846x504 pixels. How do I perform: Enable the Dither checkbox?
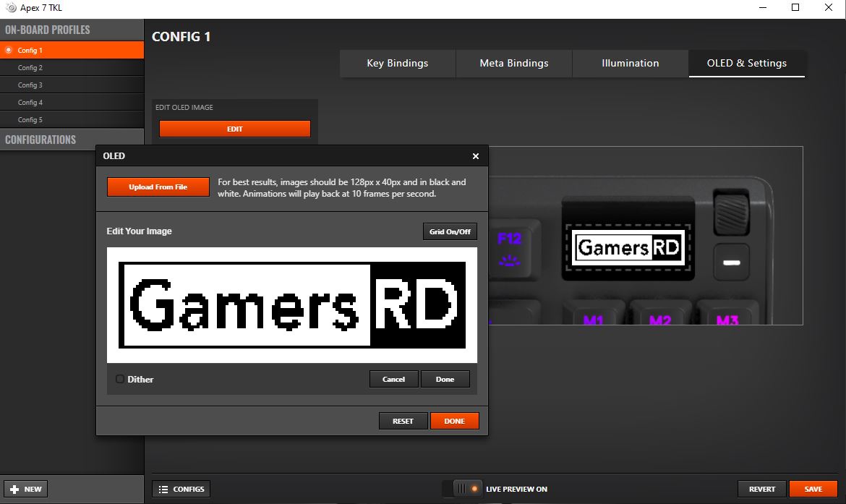pyautogui.click(x=120, y=379)
